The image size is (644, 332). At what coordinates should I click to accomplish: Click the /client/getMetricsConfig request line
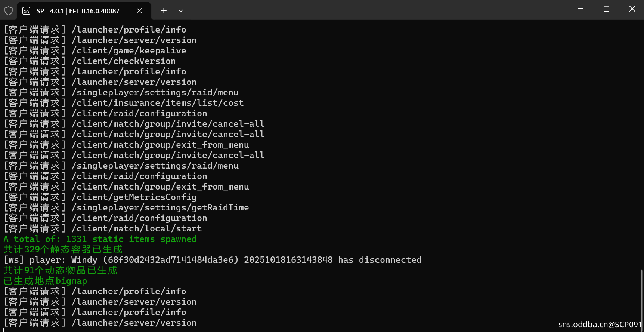[x=134, y=197]
